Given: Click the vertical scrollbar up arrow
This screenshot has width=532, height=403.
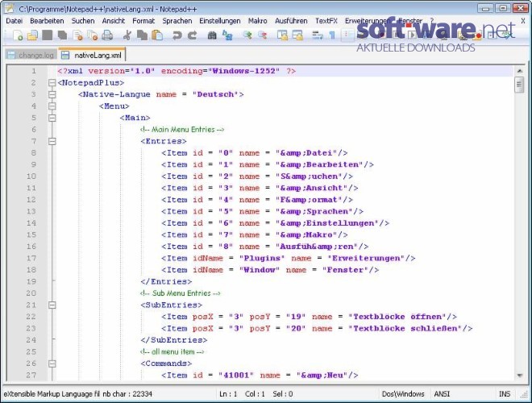Looking at the screenshot, I should (519, 71).
